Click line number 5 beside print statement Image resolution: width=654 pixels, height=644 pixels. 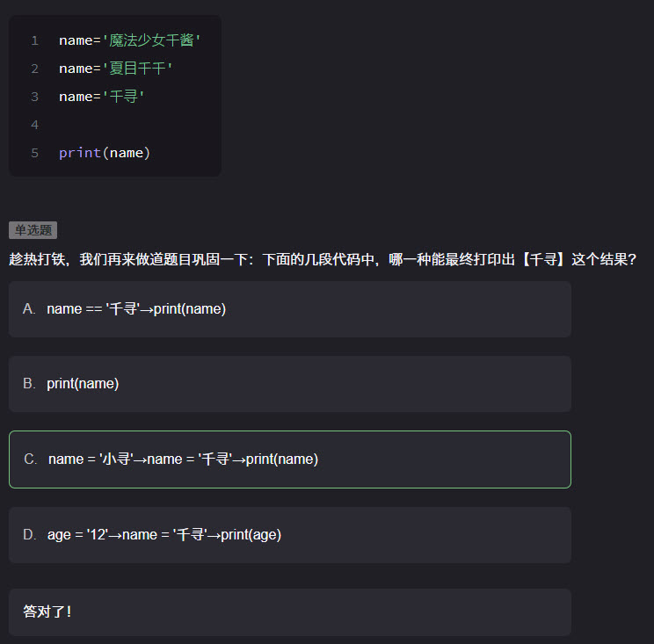point(34,153)
